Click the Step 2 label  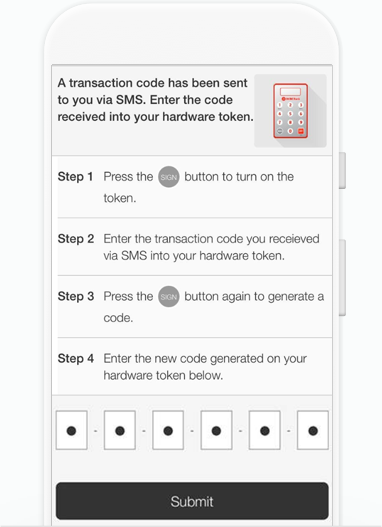[76, 239]
